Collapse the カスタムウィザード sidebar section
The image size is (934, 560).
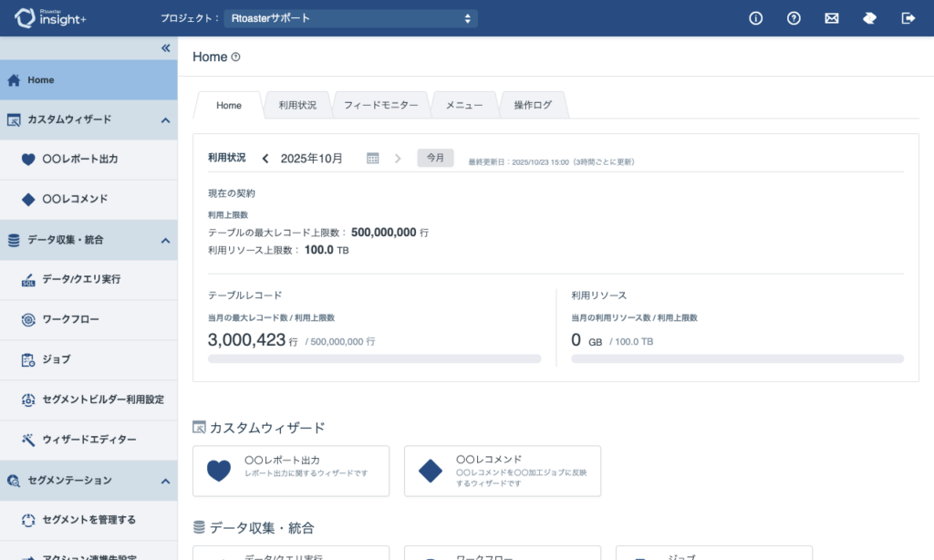(x=165, y=119)
